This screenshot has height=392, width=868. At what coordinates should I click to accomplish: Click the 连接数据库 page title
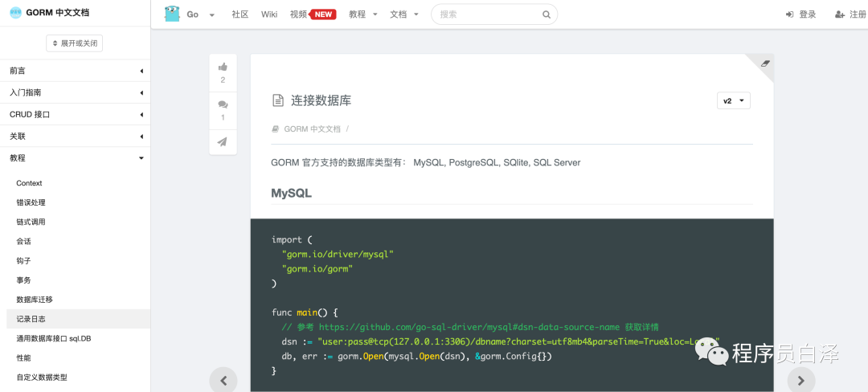click(321, 100)
